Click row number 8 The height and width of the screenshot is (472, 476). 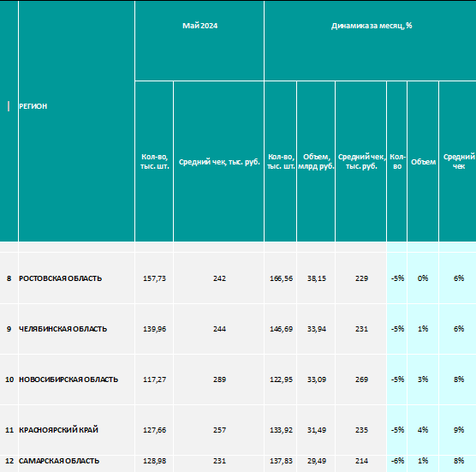[9, 278]
